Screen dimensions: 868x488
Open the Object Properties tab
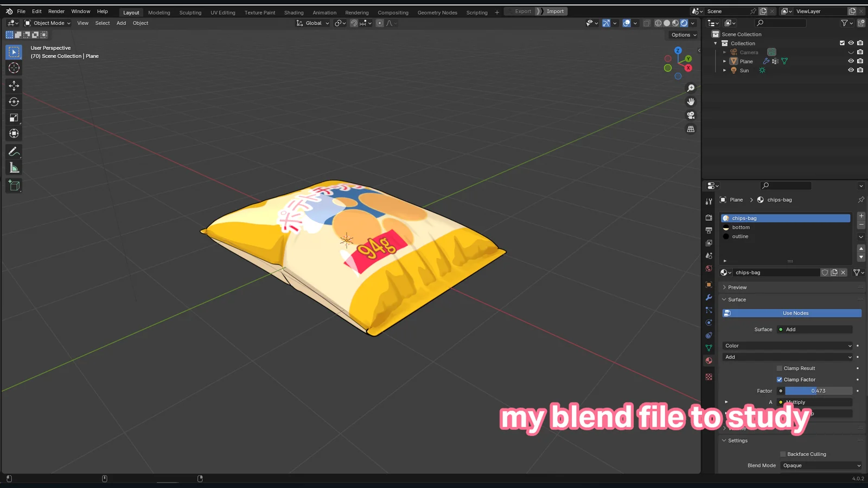click(709, 284)
